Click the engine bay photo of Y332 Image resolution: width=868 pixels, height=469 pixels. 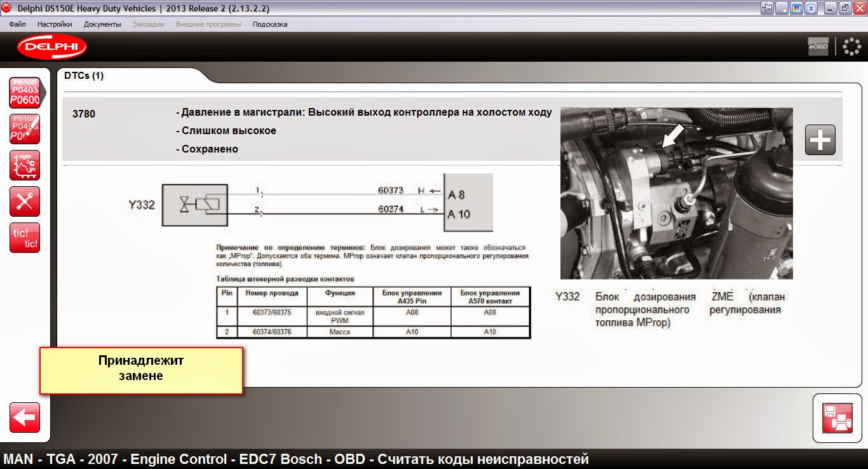tap(677, 193)
